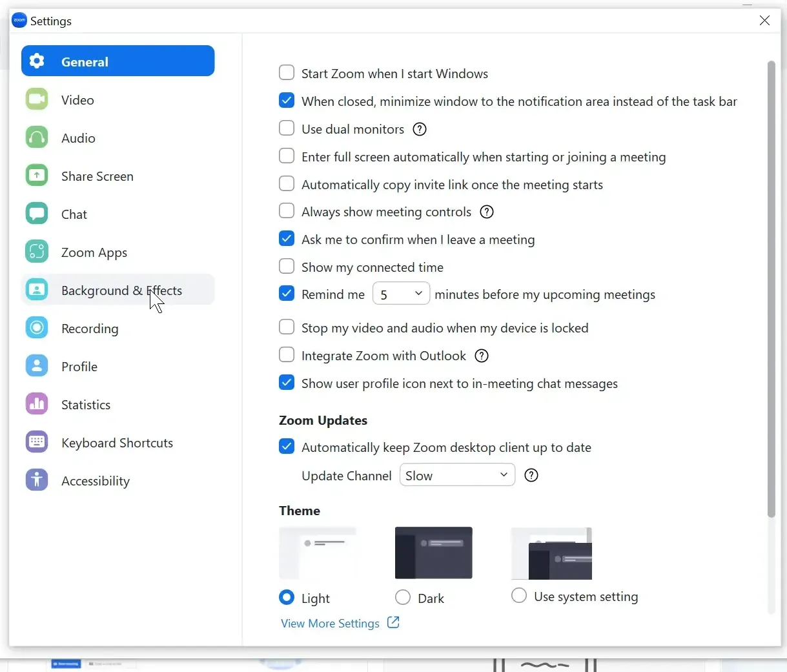Image resolution: width=787 pixels, height=672 pixels.
Task: Enable Start Zoom when I start Windows
Action: [x=287, y=72]
